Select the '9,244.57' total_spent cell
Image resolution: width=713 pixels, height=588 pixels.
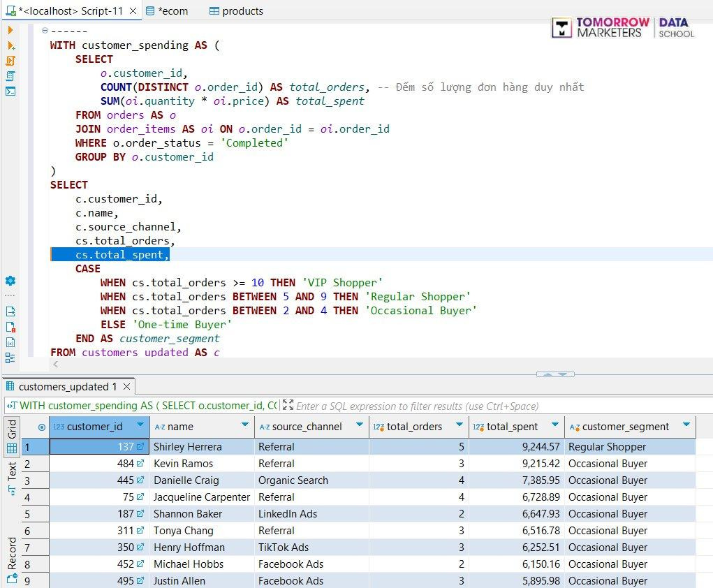(517, 446)
